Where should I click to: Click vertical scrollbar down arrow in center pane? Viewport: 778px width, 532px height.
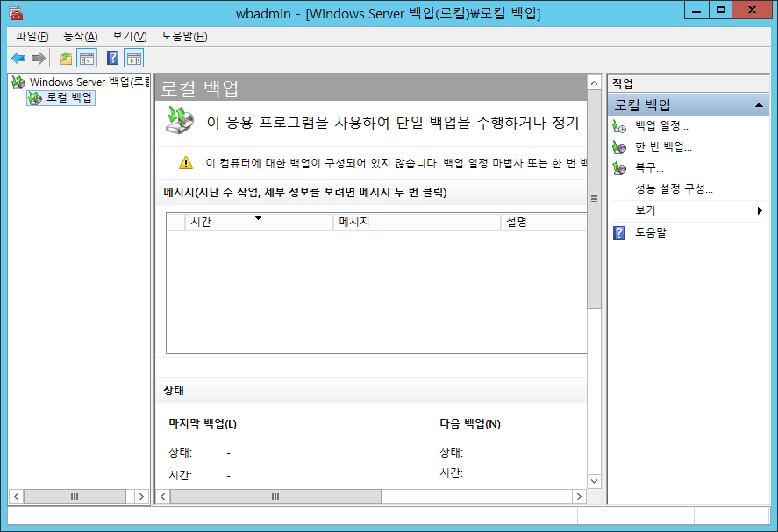(x=594, y=481)
